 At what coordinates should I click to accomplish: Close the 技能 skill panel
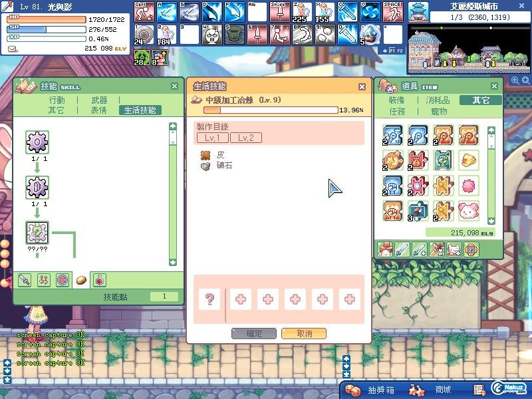(174, 86)
